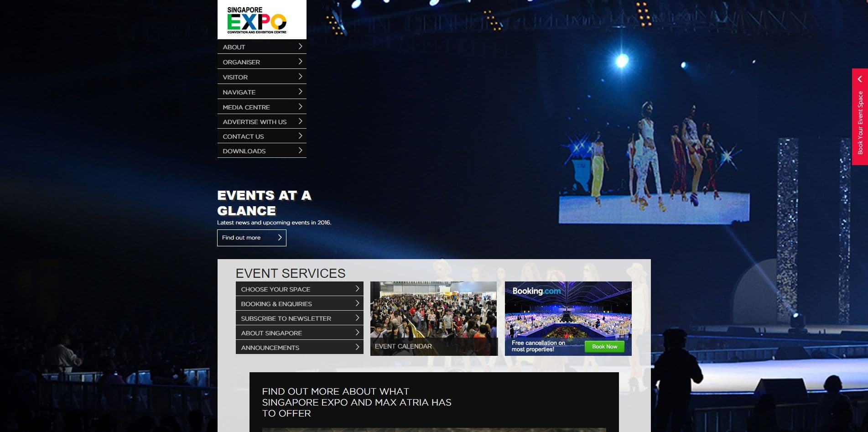This screenshot has width=868, height=432.
Task: Click 'Latest news and upcoming events in 2016.'
Action: (274, 223)
